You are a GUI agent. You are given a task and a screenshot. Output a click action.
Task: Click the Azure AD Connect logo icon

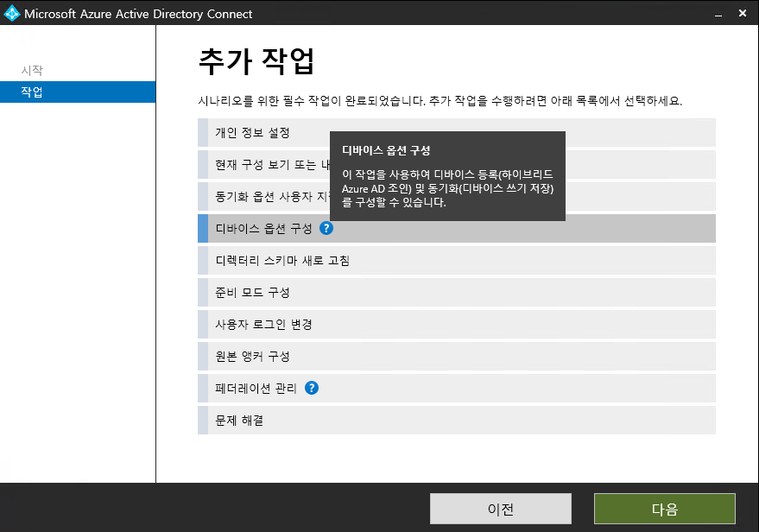tap(11, 13)
